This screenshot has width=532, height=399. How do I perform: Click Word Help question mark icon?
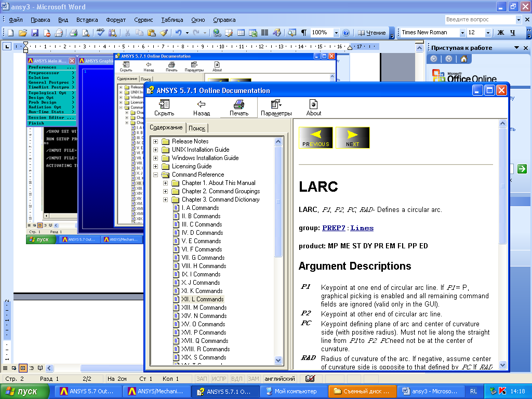point(346,33)
